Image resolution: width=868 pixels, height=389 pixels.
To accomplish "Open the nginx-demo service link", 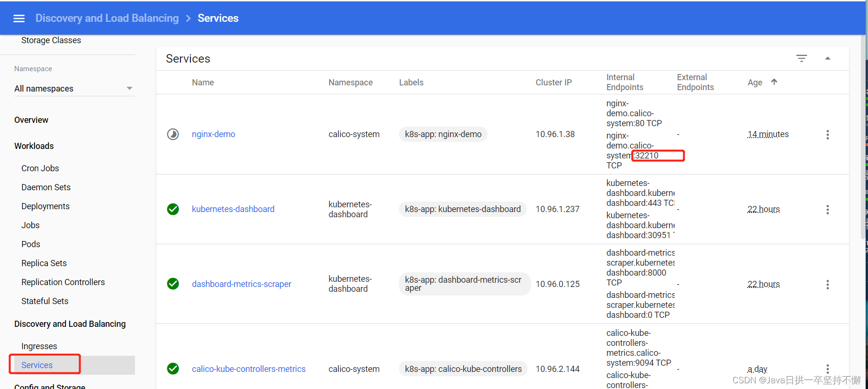I will [213, 134].
